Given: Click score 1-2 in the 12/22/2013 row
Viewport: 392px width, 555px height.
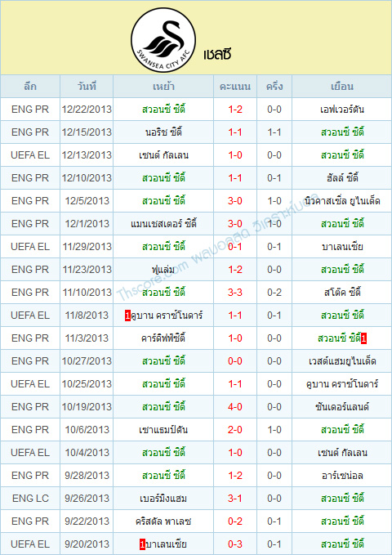Looking at the screenshot, I should (x=235, y=110).
